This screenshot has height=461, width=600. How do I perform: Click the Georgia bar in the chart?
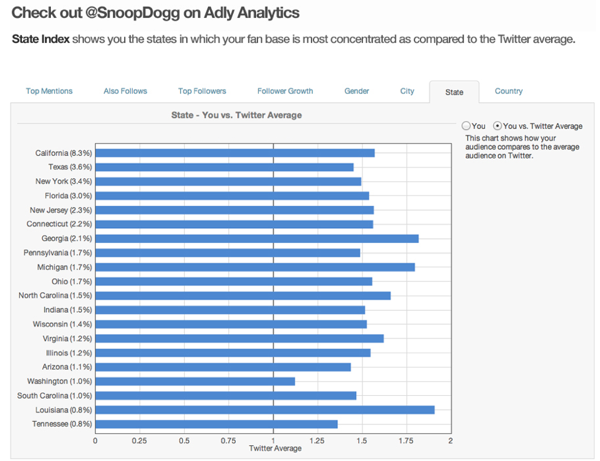coord(257,238)
